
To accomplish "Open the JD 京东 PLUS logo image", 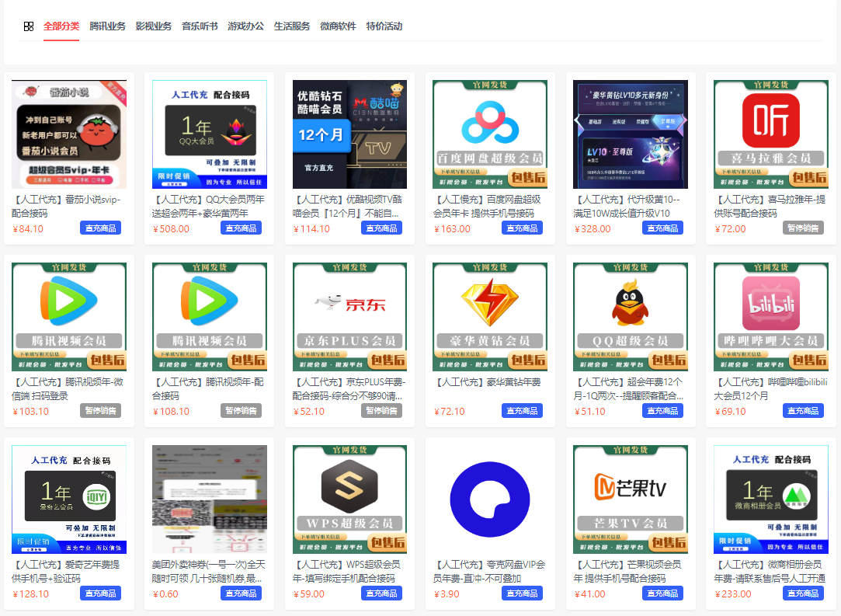I will (349, 316).
